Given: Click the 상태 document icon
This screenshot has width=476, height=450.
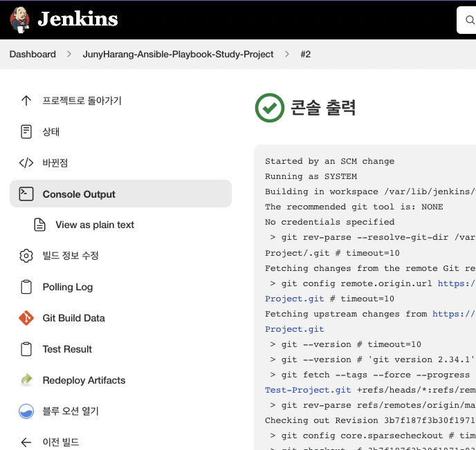Looking at the screenshot, I should click(26, 131).
